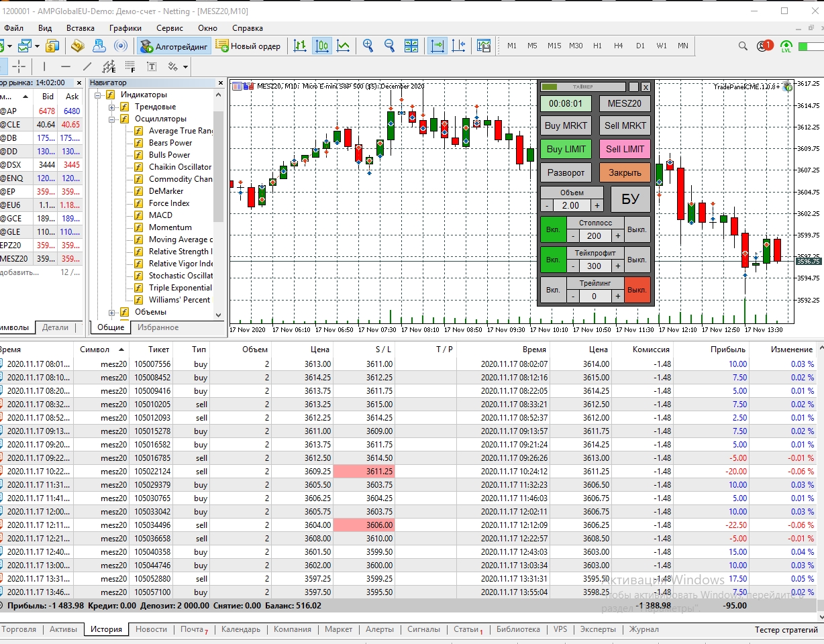Select the trendline drawing tool
Viewport: 824px width, 644px height.
(87, 66)
